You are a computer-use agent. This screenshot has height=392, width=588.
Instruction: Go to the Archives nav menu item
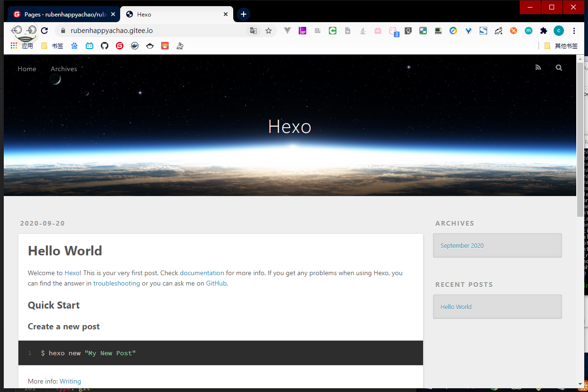pos(64,69)
